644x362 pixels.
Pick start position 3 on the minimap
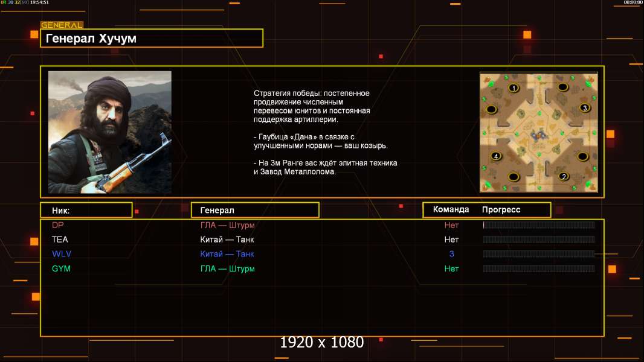coord(584,108)
